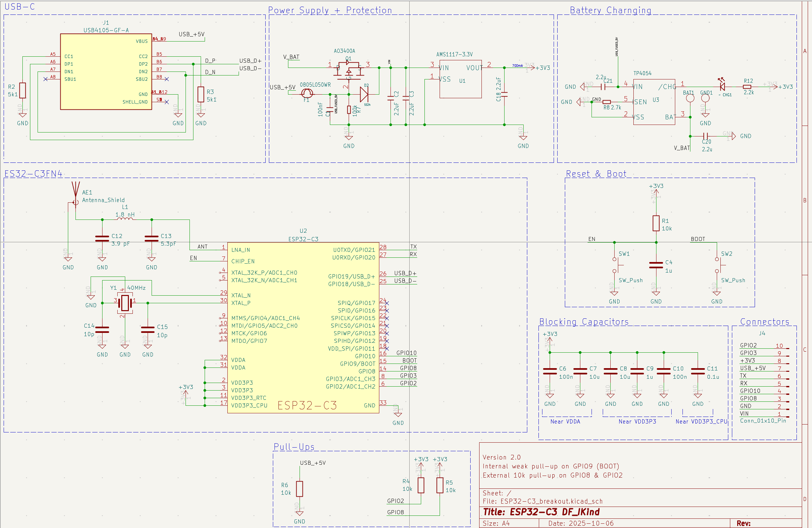812x528 pixels.
Task: Select capacitor C4 1u symbol
Action: pyautogui.click(x=656, y=265)
